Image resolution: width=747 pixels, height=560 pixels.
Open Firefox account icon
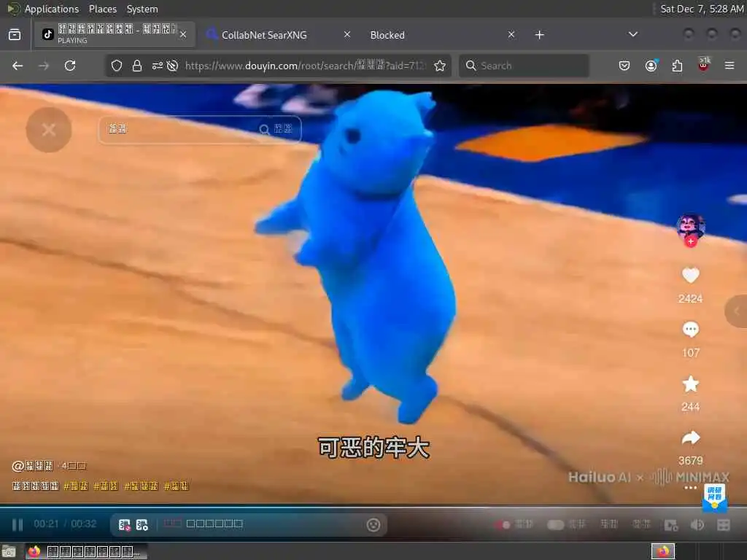[x=651, y=66]
